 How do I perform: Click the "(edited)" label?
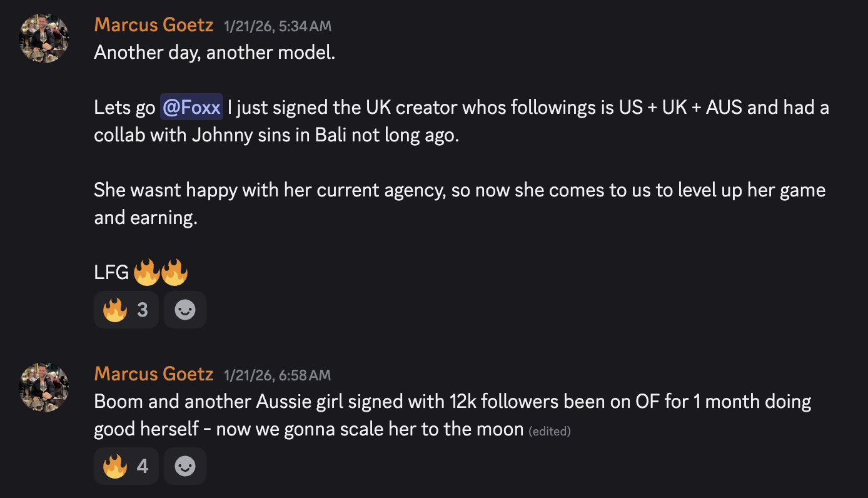[550, 431]
